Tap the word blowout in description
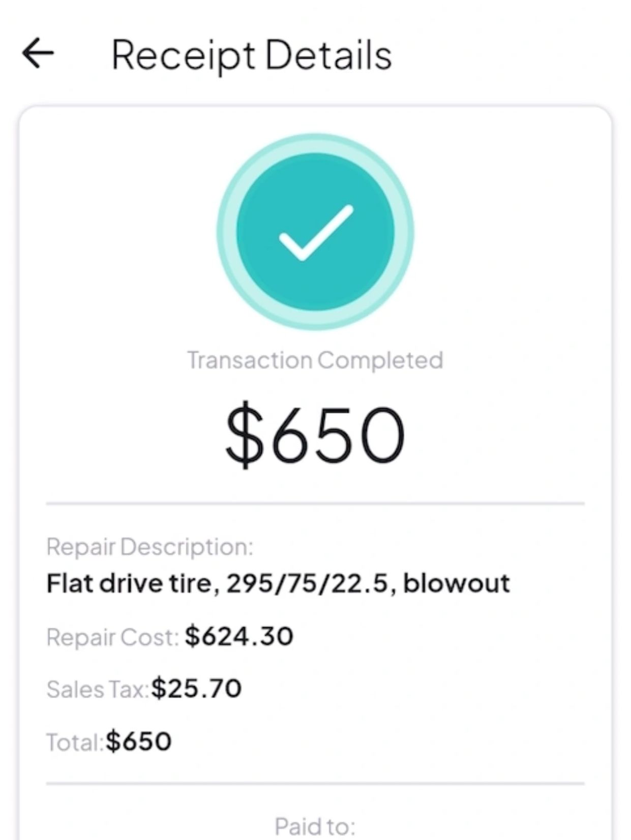Image resolution: width=631 pixels, height=840 pixels. 456,583
